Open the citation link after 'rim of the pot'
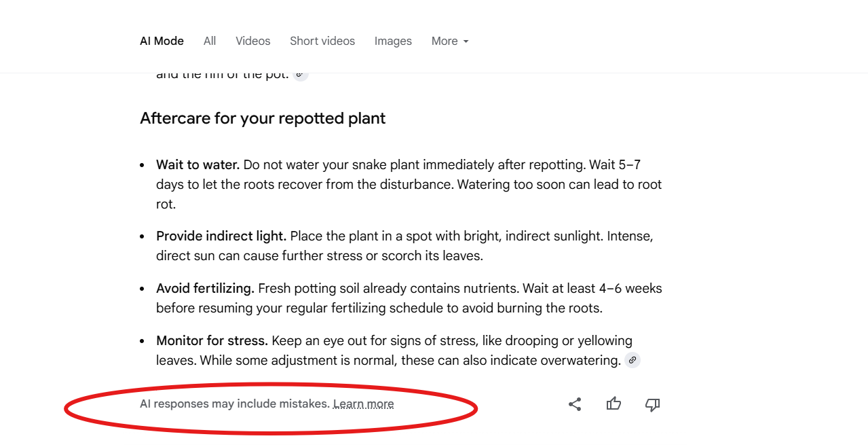 pos(300,75)
